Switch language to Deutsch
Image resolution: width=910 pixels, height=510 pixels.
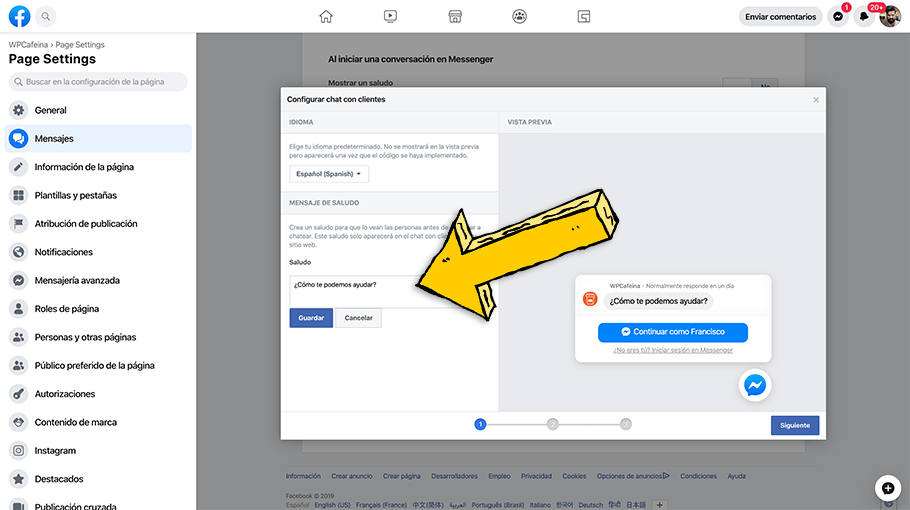click(x=591, y=505)
